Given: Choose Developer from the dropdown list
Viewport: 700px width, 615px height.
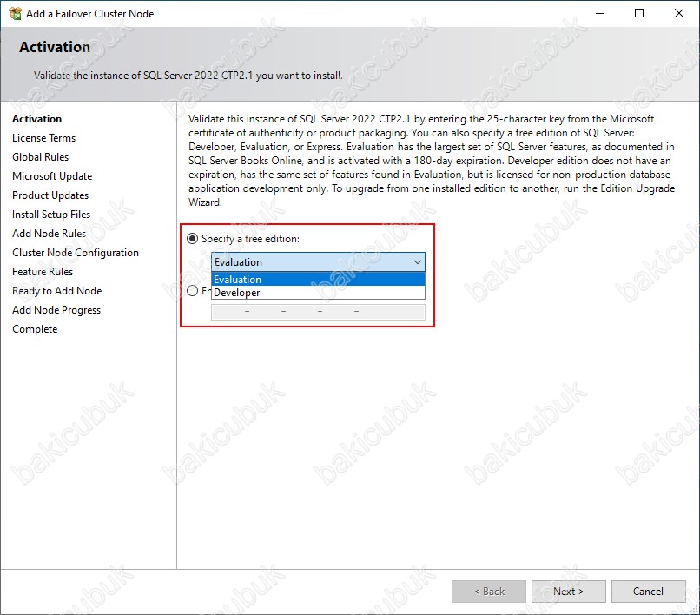Looking at the screenshot, I should 319,293.
